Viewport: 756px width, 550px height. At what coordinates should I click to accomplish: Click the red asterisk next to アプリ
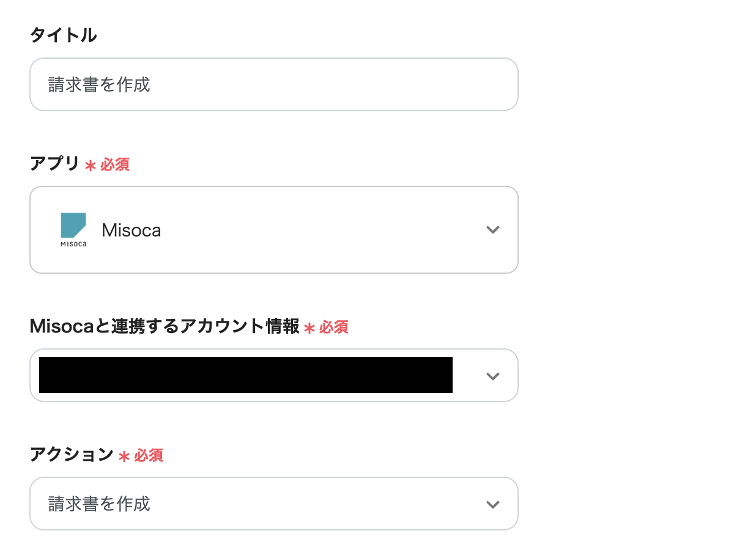pyautogui.click(x=91, y=166)
